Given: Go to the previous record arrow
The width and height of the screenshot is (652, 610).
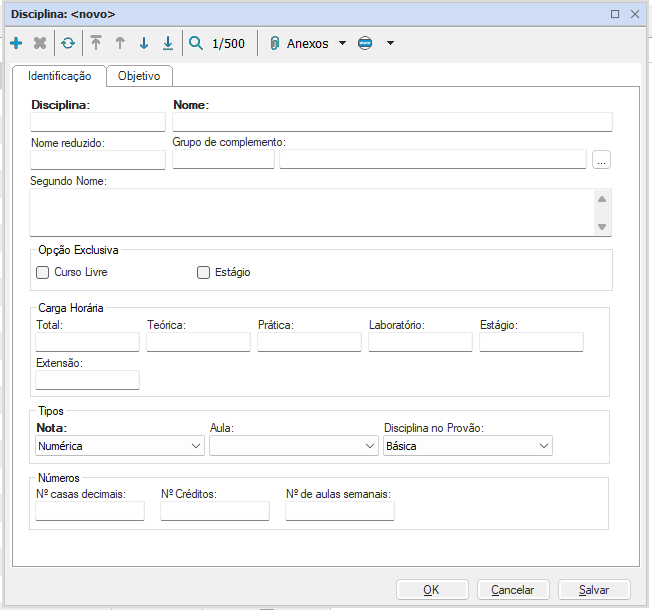Looking at the screenshot, I should pos(120,44).
